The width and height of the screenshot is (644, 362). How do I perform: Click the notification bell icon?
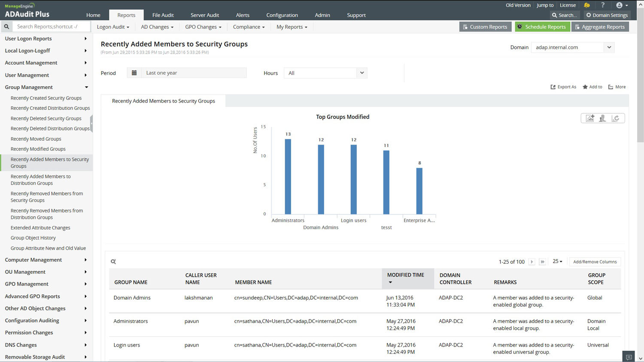coord(587,5)
